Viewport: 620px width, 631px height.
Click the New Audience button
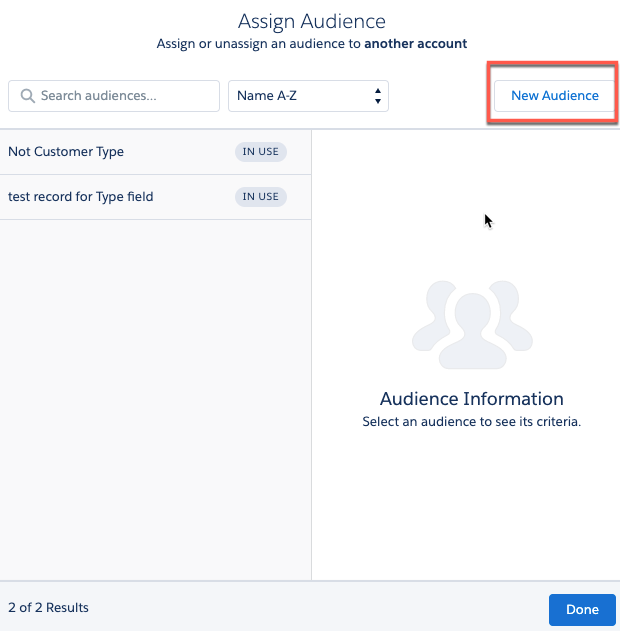click(554, 96)
